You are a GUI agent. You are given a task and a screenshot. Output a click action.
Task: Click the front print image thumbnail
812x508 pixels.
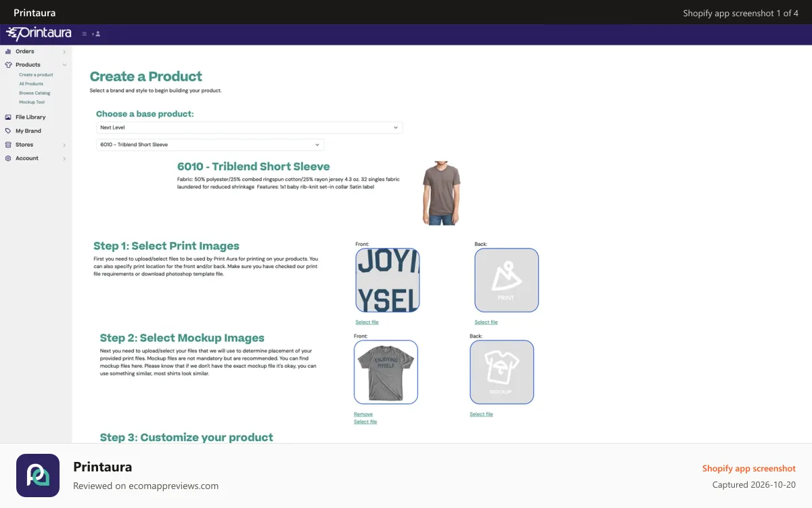pos(388,280)
